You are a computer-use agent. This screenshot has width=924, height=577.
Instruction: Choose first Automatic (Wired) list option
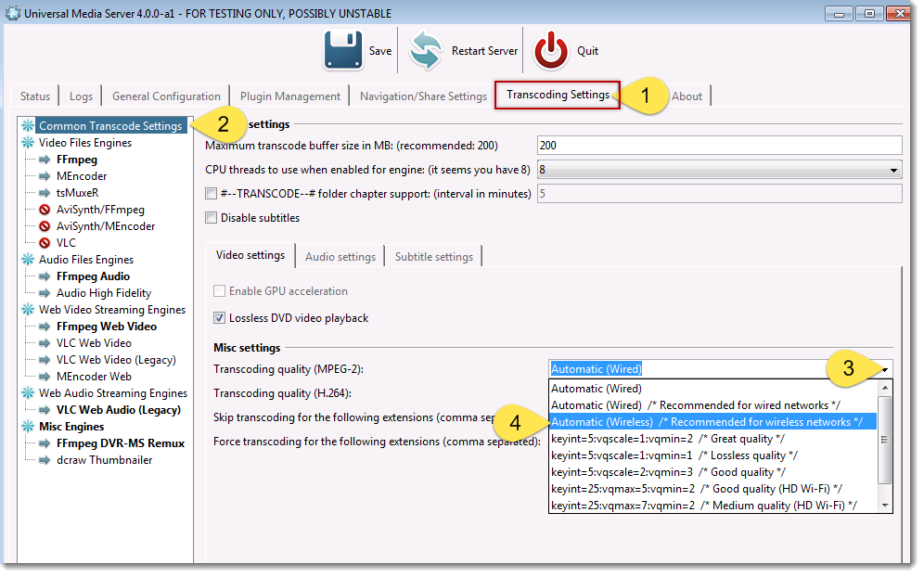(712, 389)
